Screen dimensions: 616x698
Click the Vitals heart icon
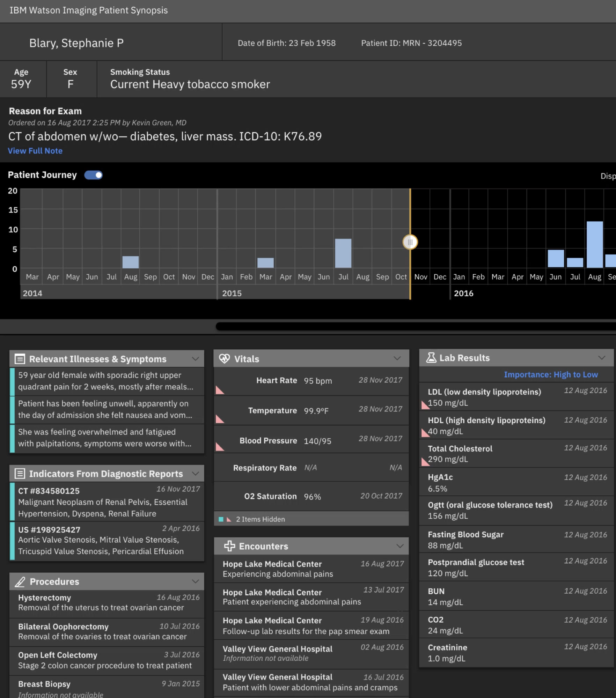click(224, 358)
